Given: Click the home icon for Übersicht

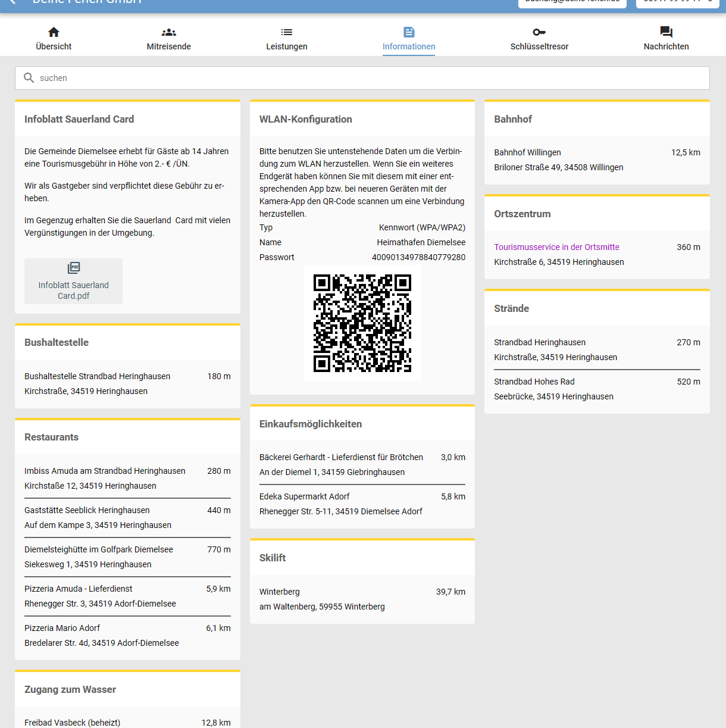Looking at the screenshot, I should click(54, 32).
